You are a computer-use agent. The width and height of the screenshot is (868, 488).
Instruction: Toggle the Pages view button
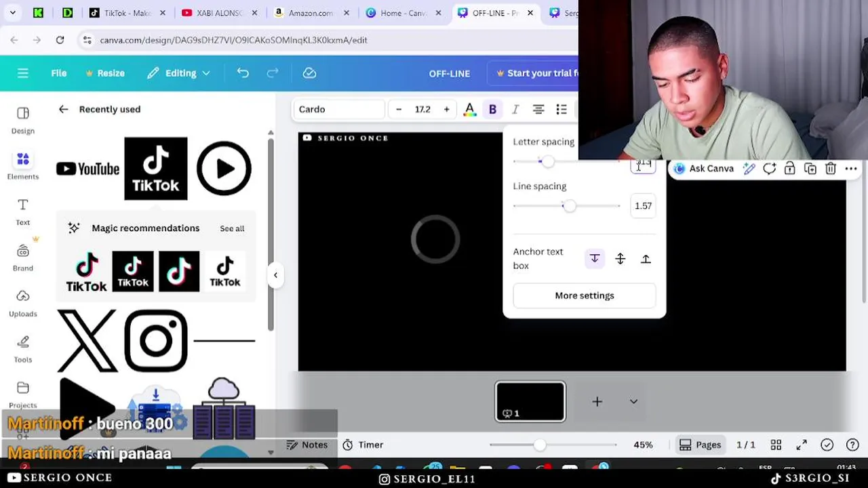[701, 445]
